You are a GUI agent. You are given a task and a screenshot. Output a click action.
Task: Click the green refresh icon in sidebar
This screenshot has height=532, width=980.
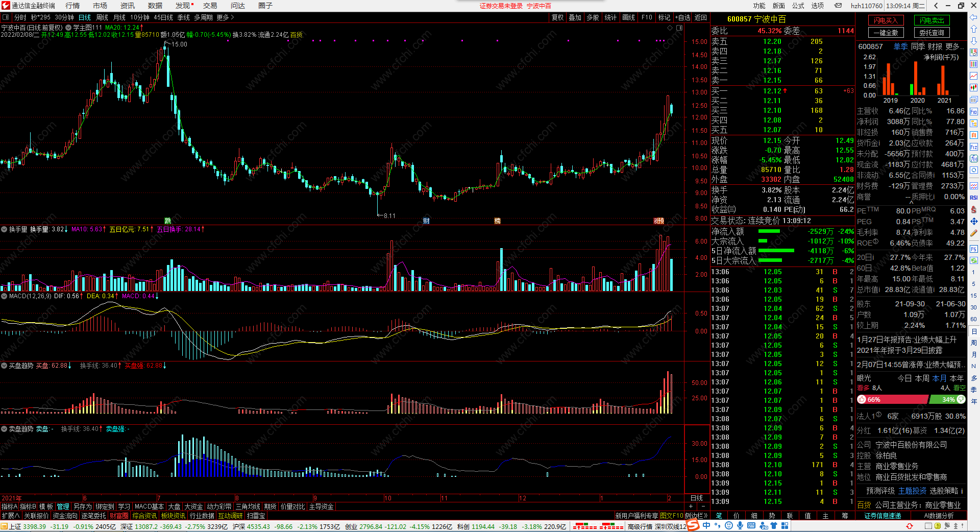(973, 260)
